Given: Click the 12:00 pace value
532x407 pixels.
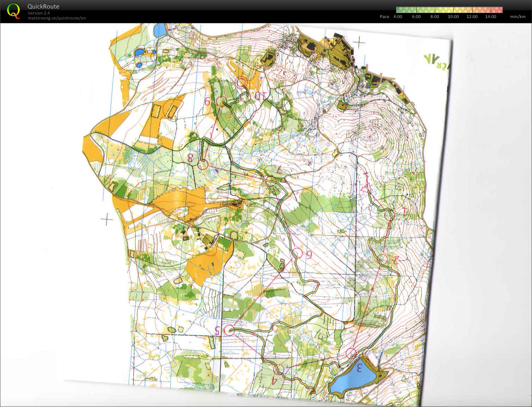Looking at the screenshot, I should 472,17.
